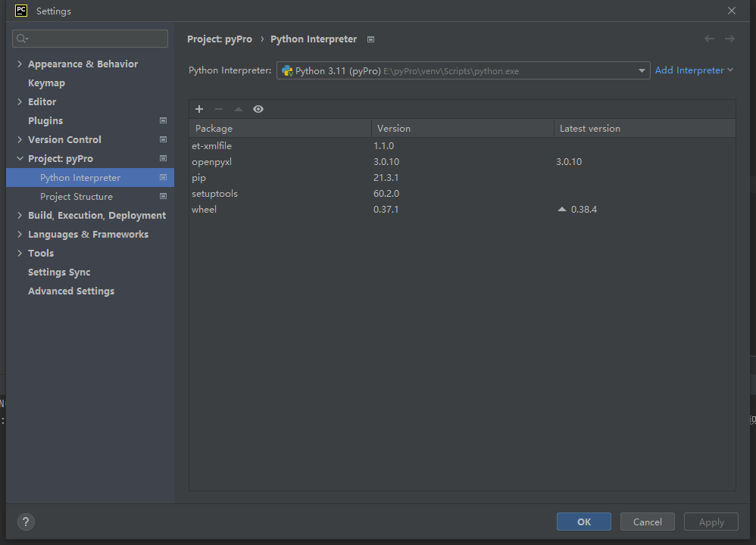Open Help via the question mark icon
The width and height of the screenshot is (756, 545).
pyautogui.click(x=25, y=522)
